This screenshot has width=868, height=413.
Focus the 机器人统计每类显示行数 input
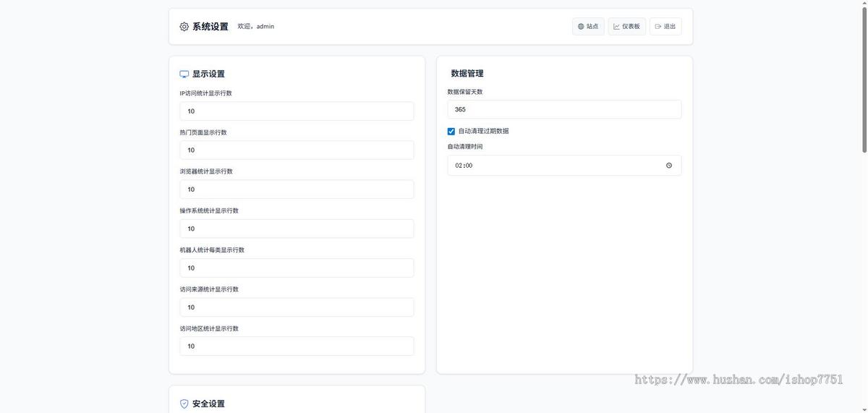pyautogui.click(x=297, y=268)
